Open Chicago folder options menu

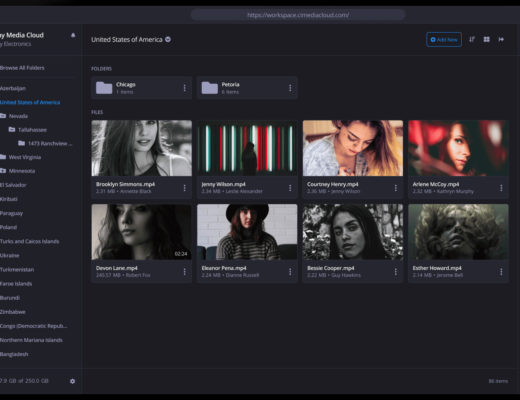coord(184,88)
